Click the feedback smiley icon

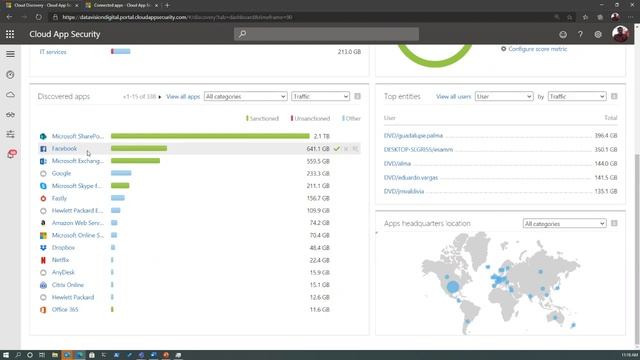(563, 35)
